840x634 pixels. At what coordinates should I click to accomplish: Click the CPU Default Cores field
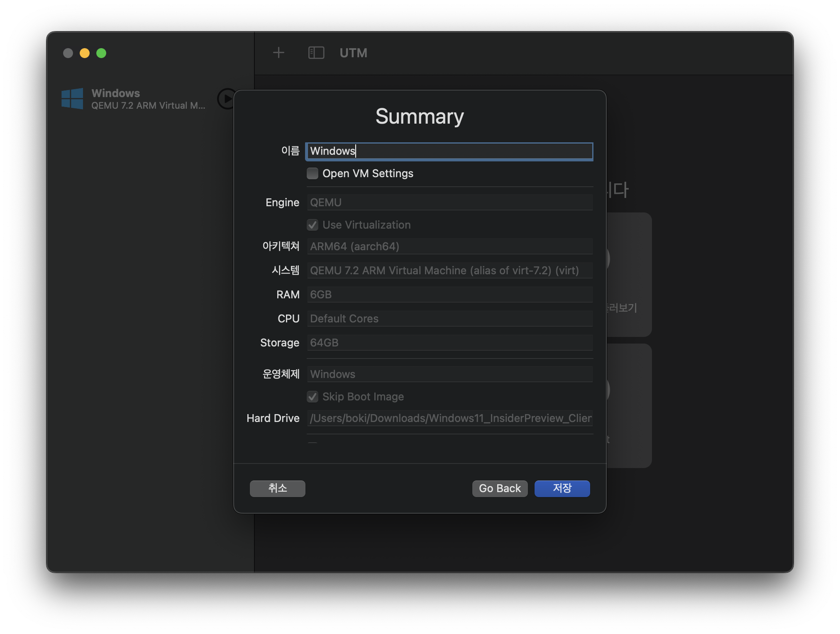(x=449, y=319)
